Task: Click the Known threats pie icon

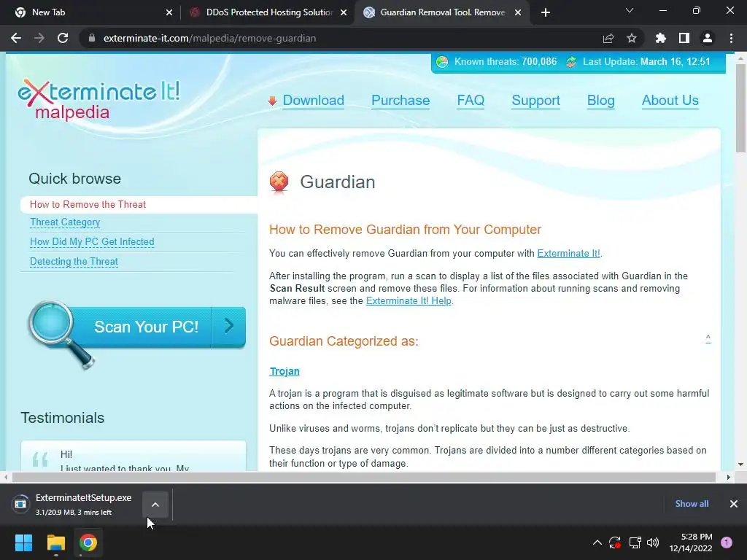Action: tap(441, 62)
